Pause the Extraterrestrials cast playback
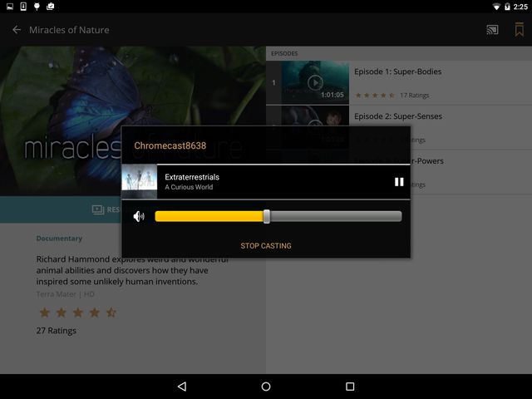 point(399,182)
